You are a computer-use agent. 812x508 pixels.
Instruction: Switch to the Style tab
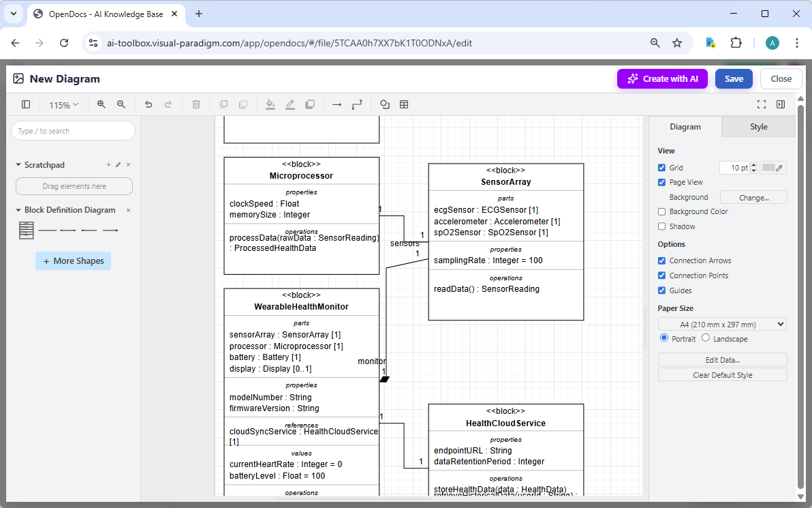coord(758,126)
